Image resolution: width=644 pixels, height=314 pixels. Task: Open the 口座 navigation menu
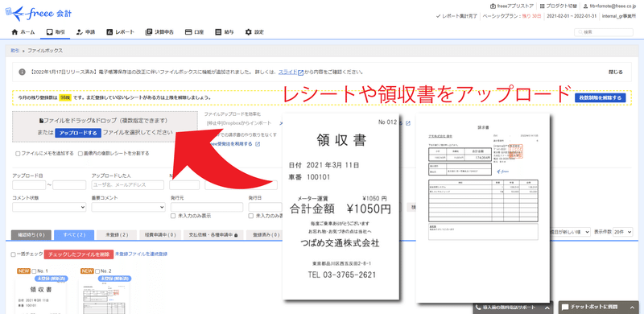coord(194,32)
